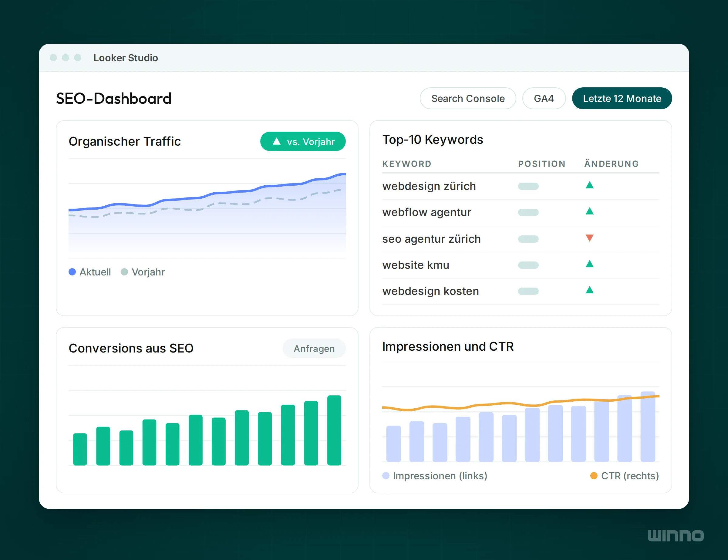Click the position pill for website kmu
The image size is (728, 560).
coord(528,265)
